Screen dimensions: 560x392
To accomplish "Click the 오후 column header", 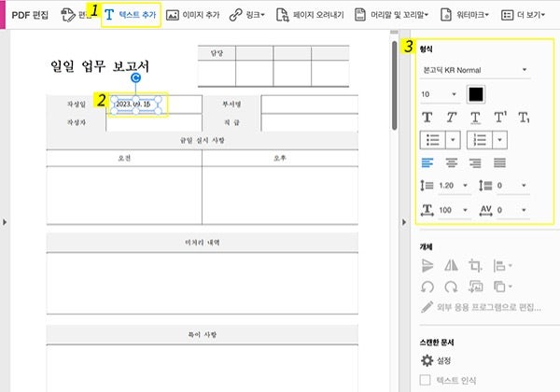I will coord(280,158).
